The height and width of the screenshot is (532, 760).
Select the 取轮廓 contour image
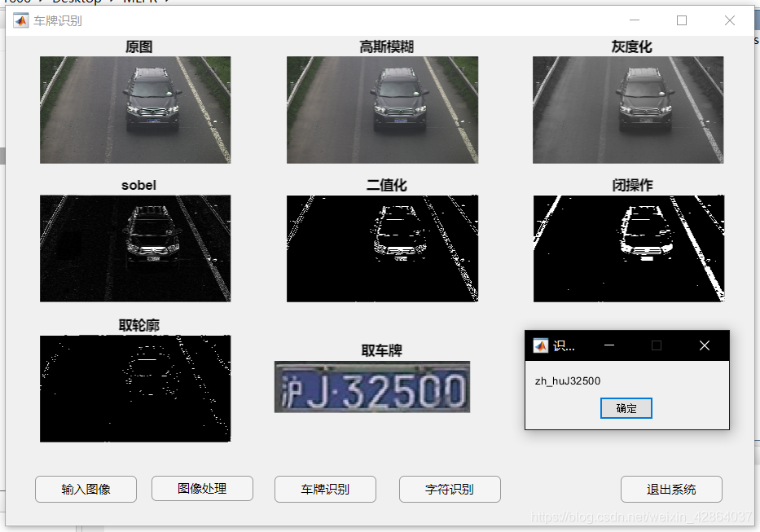pos(135,389)
